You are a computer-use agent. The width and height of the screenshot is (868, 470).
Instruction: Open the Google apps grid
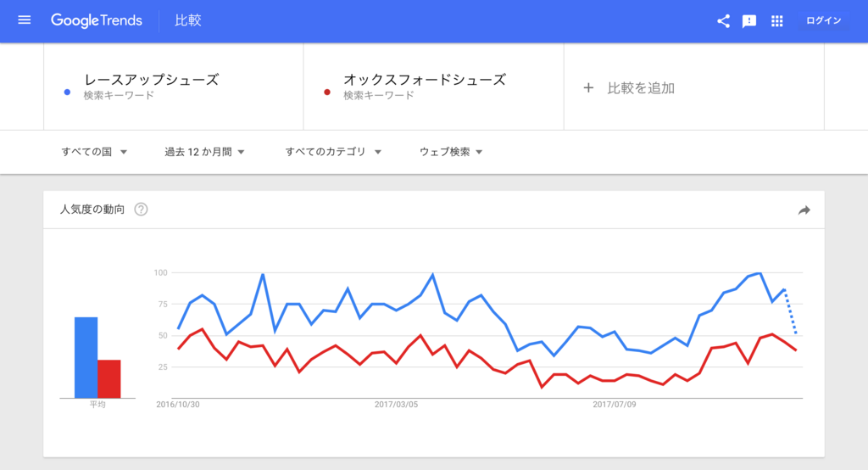point(776,21)
